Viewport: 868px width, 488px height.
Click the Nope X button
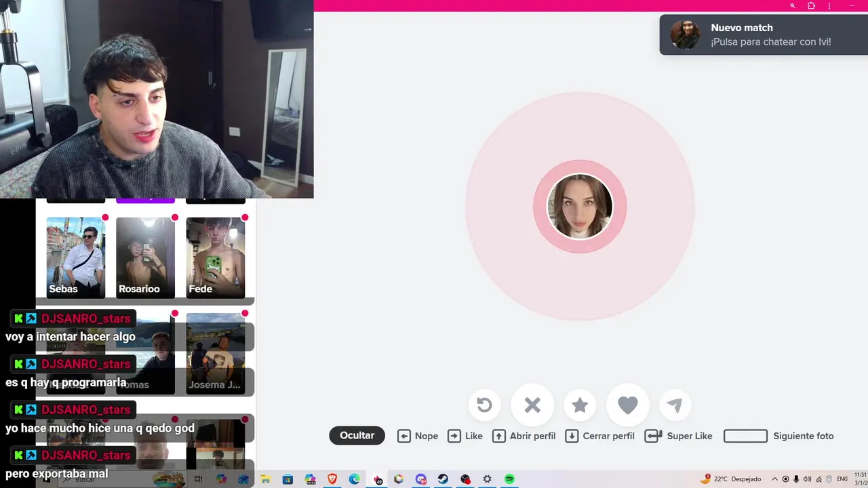[x=532, y=405]
